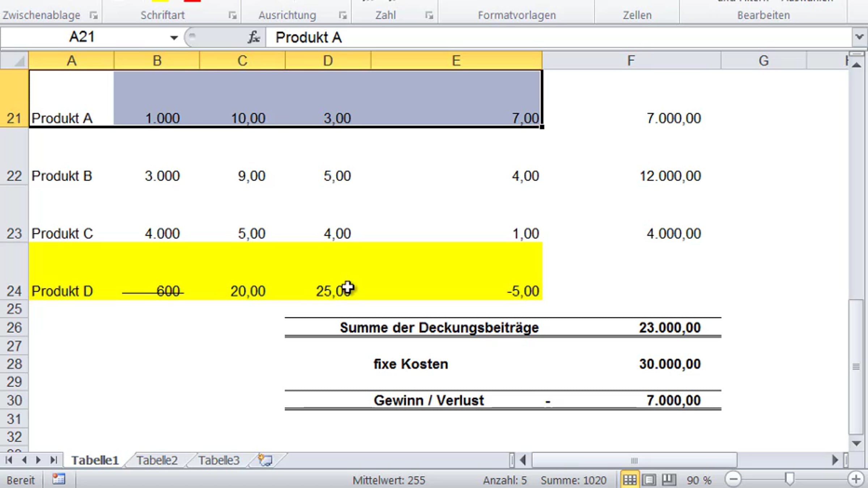Image resolution: width=868 pixels, height=488 pixels.
Task: Click the insert function fx icon
Action: 254,37
